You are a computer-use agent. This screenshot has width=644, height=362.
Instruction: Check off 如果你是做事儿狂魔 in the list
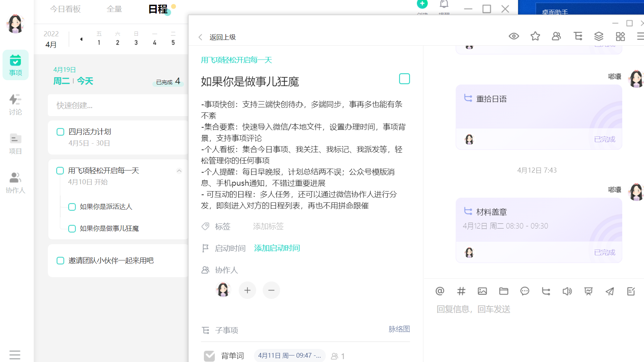point(72,229)
